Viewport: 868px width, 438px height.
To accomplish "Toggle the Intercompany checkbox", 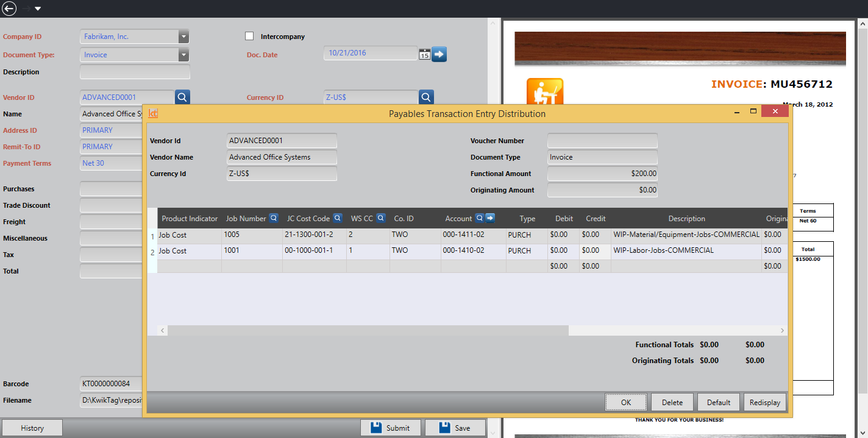I will (x=249, y=36).
